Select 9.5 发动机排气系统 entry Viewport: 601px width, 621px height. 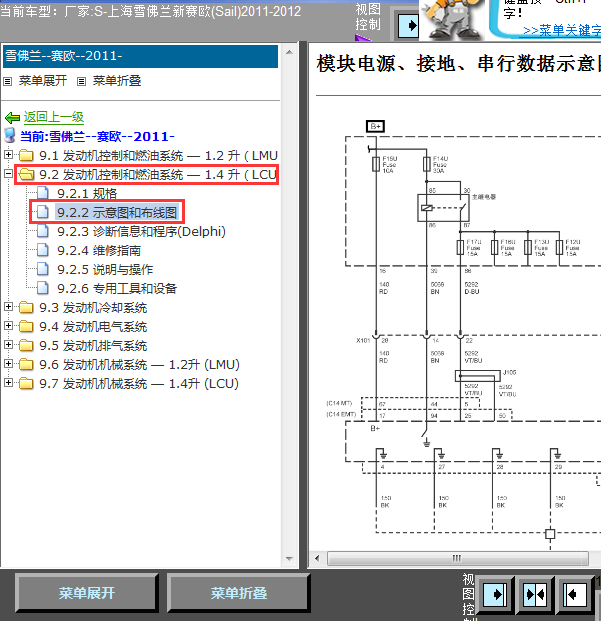93,346
